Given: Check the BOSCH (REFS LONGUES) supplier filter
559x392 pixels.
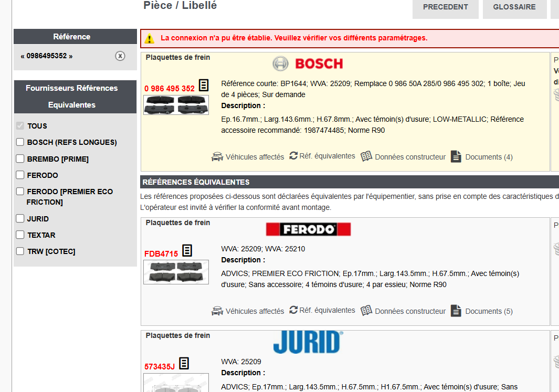Looking at the screenshot, I should click(x=20, y=142).
